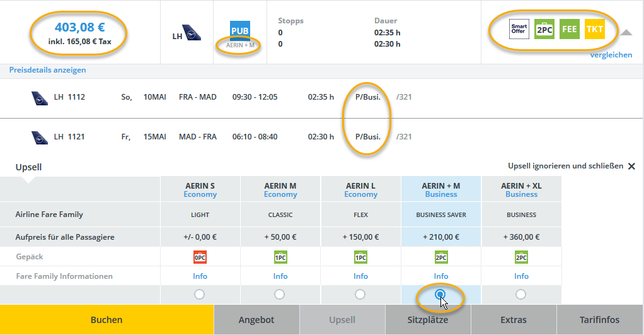The width and height of the screenshot is (644, 335).
Task: Click the green 2PC baggage icon in header
Action: point(544,29)
